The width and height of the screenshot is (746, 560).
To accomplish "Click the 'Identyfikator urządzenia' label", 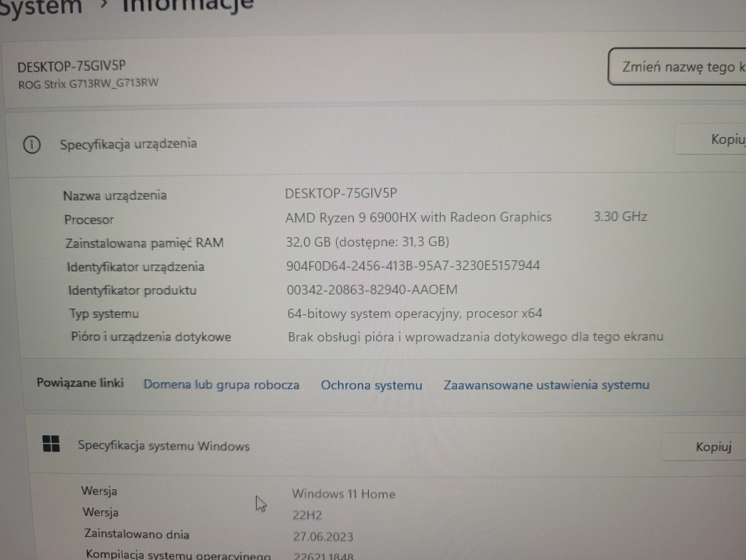I will point(136,267).
